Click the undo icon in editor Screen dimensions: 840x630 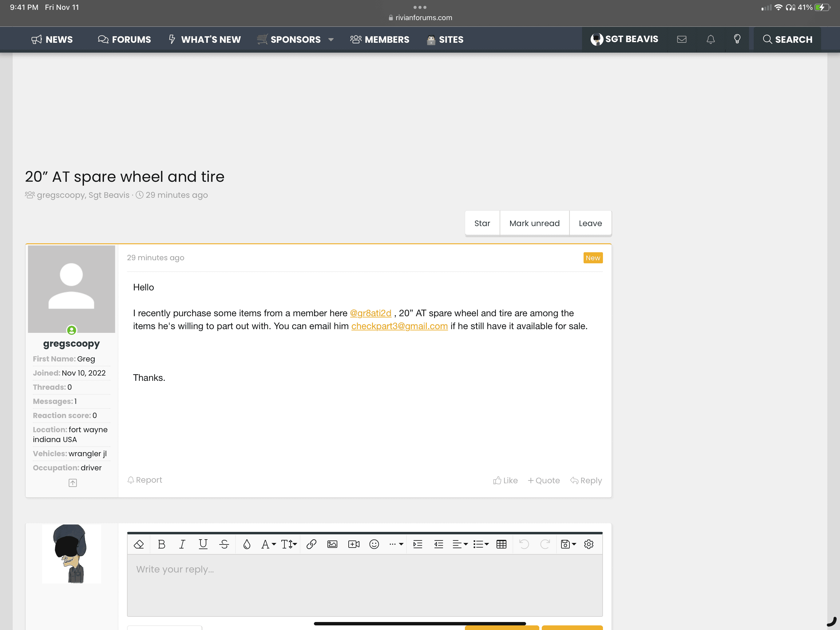pyautogui.click(x=524, y=544)
